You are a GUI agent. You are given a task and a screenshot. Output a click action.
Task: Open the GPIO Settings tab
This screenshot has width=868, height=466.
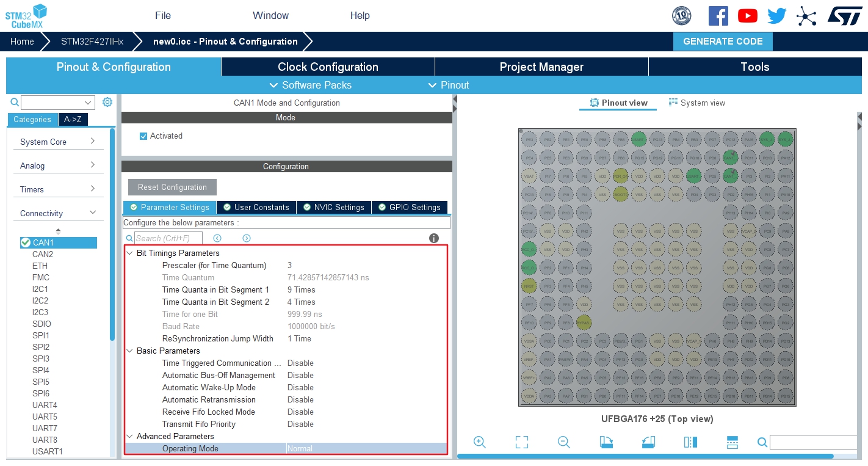[410, 207]
